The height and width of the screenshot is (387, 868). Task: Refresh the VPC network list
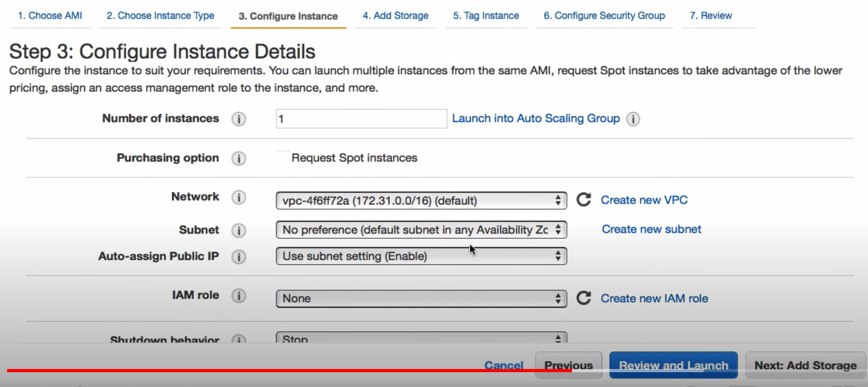(583, 200)
